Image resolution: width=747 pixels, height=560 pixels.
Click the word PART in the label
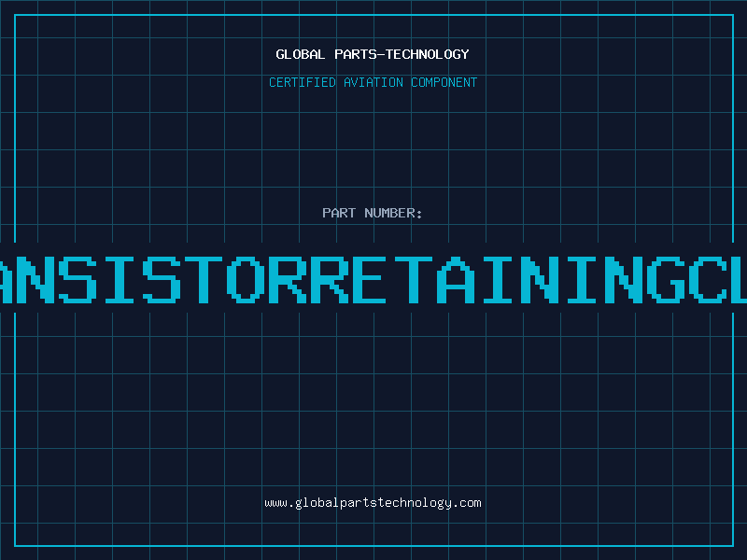coord(340,213)
